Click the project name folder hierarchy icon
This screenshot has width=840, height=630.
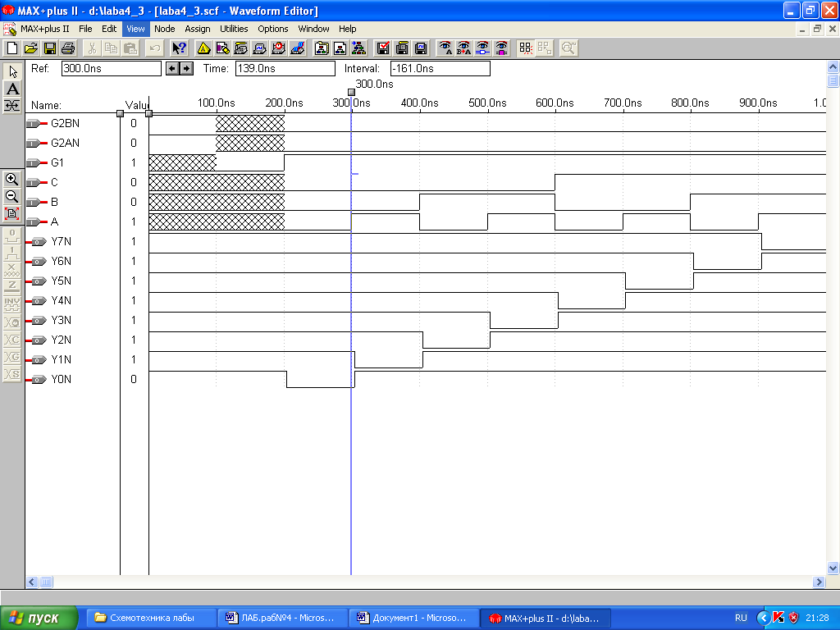tap(322, 48)
